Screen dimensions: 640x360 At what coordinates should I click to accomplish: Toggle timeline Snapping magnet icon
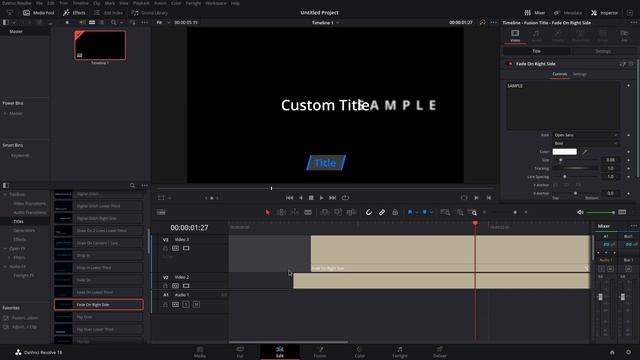369,212
